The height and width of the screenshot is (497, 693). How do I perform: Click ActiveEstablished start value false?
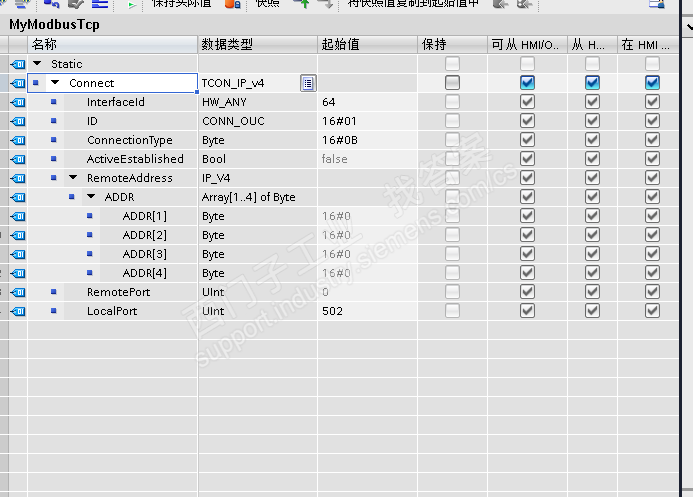coord(335,159)
